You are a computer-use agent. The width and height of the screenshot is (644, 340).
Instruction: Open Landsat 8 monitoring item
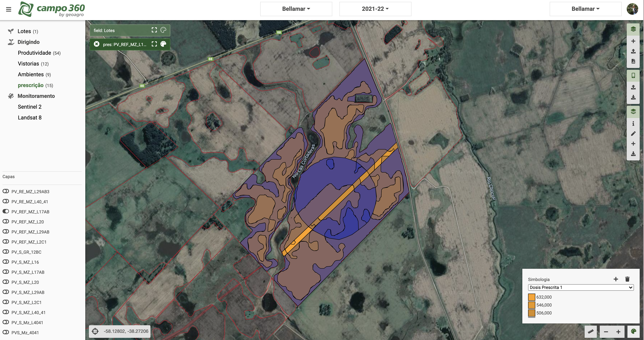click(30, 118)
